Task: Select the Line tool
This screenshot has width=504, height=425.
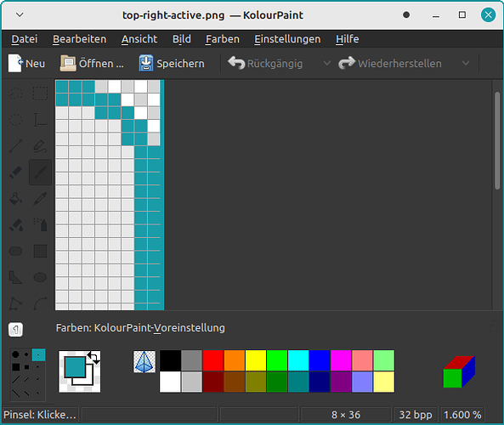Action: pyautogui.click(x=15, y=146)
